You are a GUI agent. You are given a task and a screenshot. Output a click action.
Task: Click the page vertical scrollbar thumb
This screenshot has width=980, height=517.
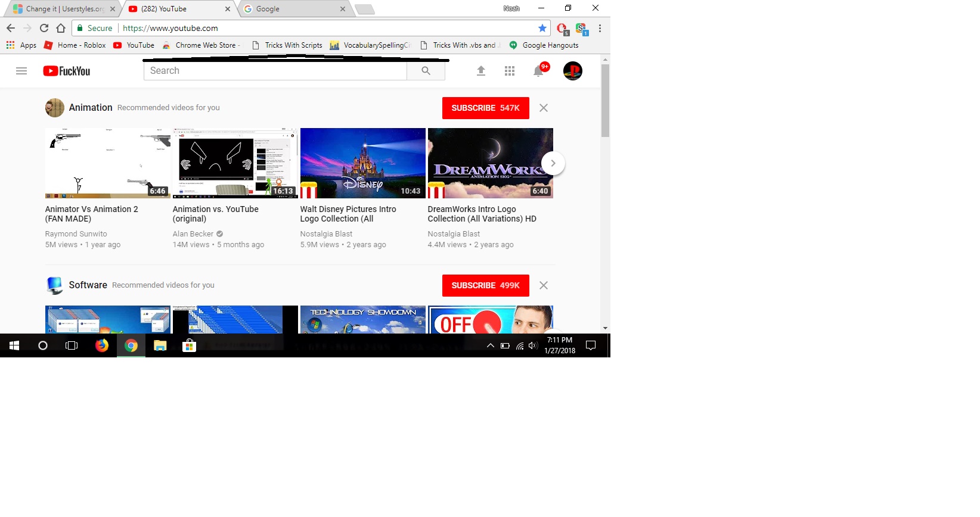click(x=605, y=100)
